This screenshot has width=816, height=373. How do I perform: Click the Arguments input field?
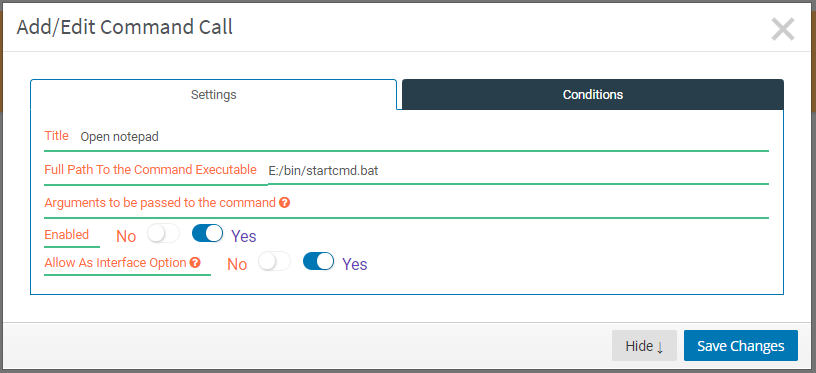(x=529, y=203)
